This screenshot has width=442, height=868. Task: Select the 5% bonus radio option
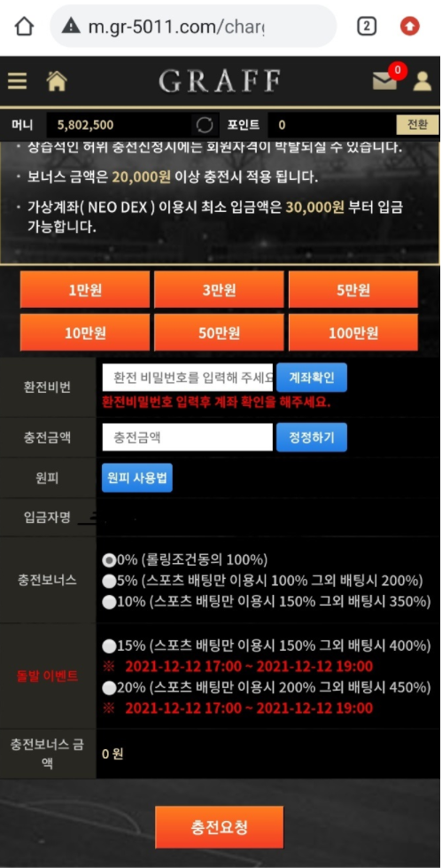(109, 581)
